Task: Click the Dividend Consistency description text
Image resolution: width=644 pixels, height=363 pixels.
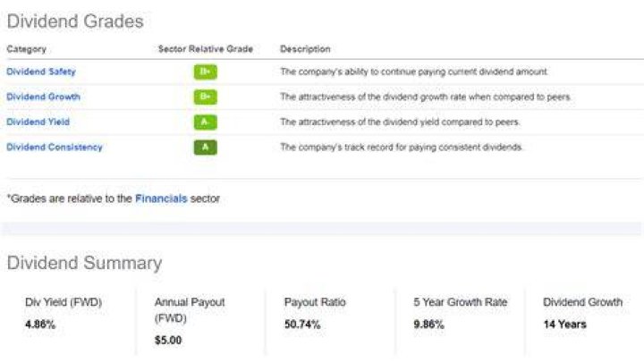Action: pyautogui.click(x=402, y=147)
